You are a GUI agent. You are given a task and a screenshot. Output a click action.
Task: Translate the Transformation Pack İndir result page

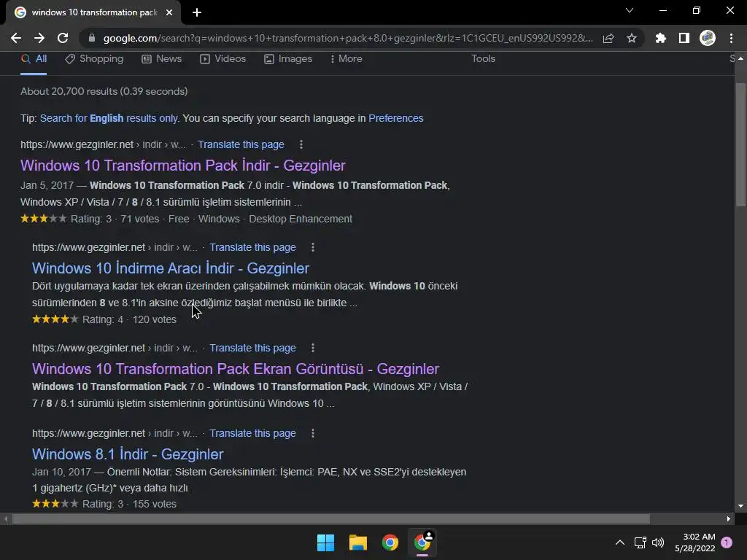click(x=241, y=144)
